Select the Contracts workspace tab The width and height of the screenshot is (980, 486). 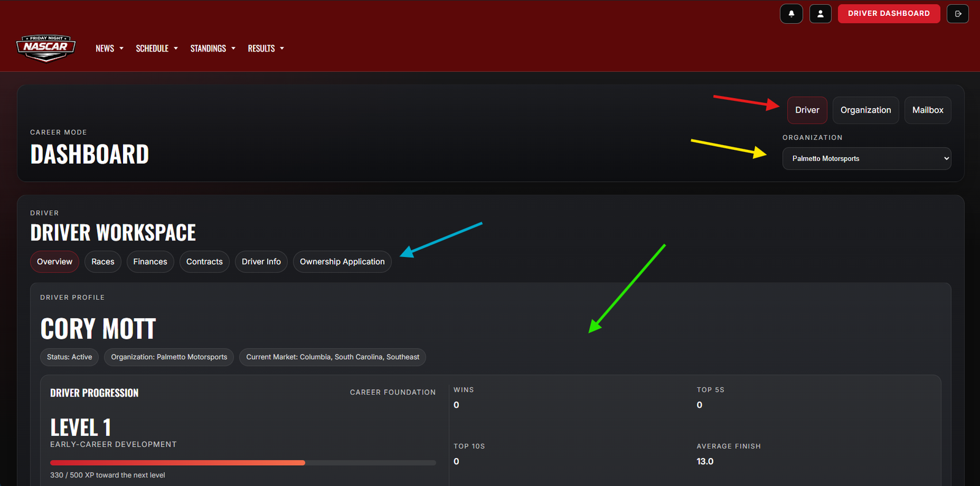[205, 261]
